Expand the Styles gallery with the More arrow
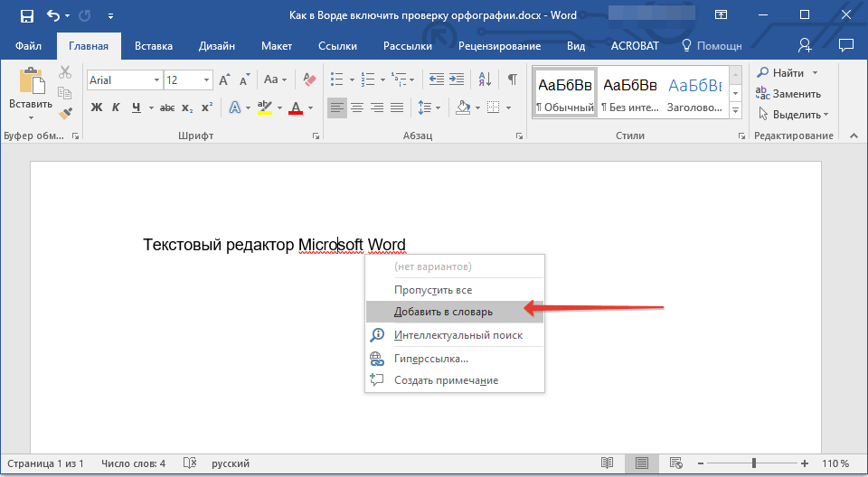 735,110
